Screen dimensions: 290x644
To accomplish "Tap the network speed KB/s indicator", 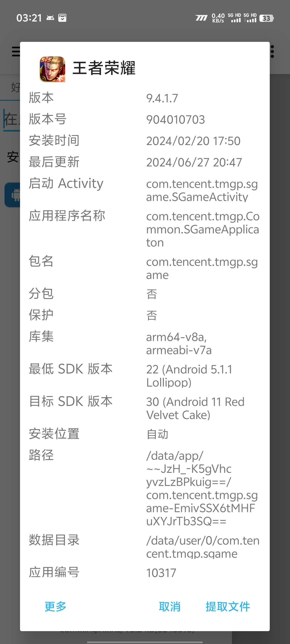I will pos(218,18).
